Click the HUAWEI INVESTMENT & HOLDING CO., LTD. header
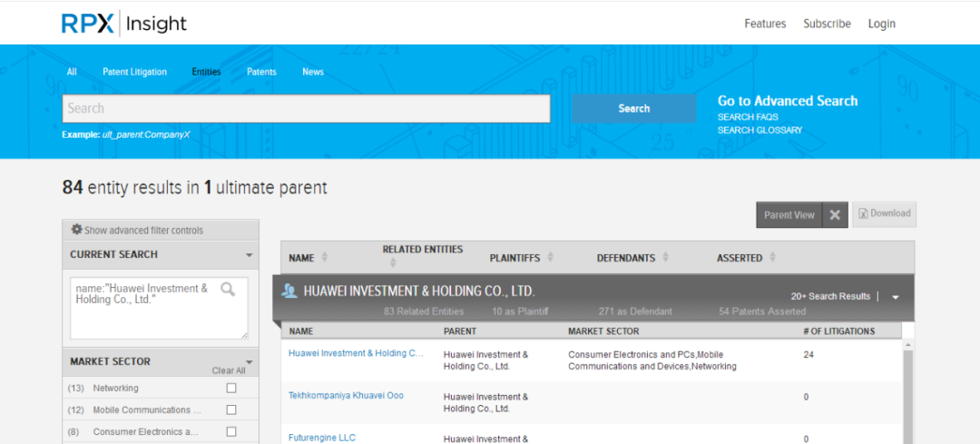Screen dimensions: 980x444 419,291
